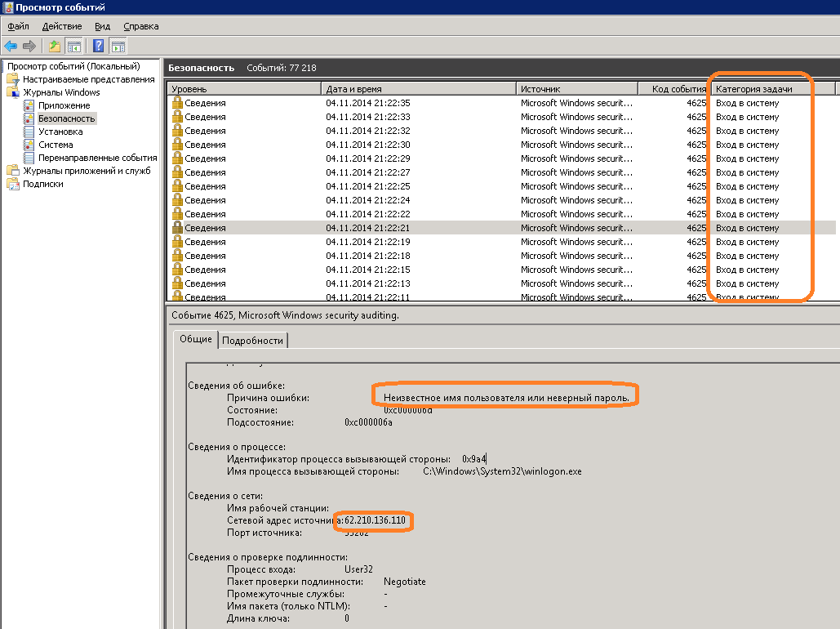Toggle the console tree pane icon

74,46
